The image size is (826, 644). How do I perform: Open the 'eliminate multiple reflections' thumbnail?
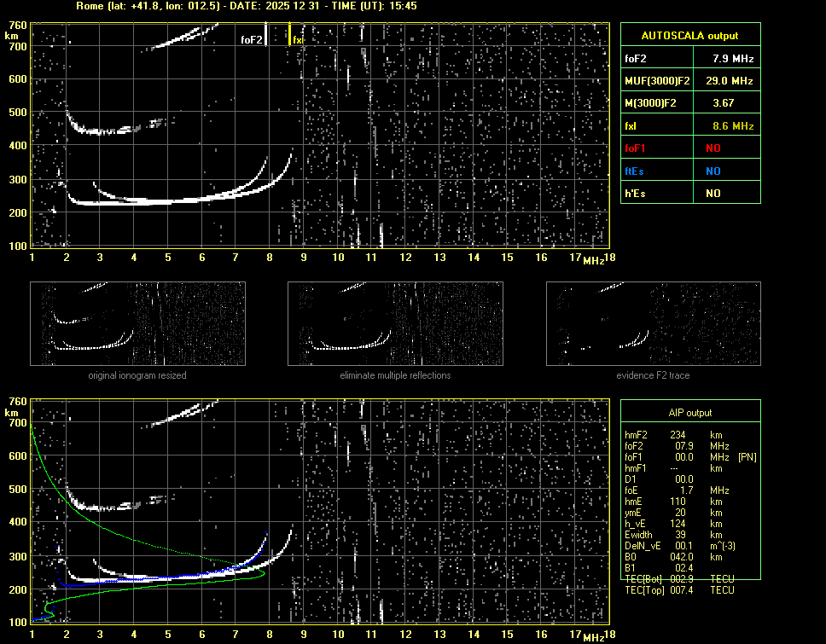point(395,323)
